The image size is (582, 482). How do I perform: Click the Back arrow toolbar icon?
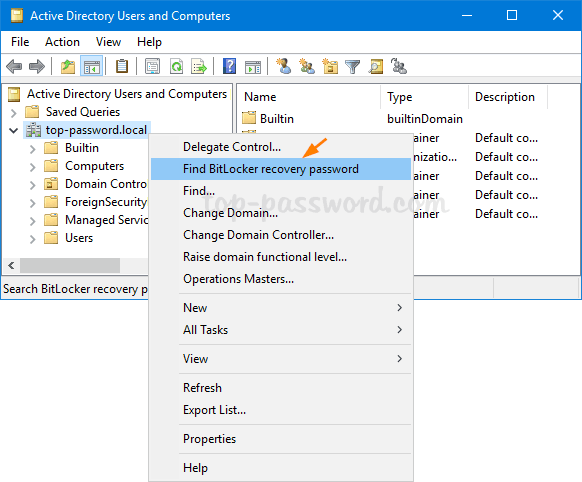pos(14,67)
